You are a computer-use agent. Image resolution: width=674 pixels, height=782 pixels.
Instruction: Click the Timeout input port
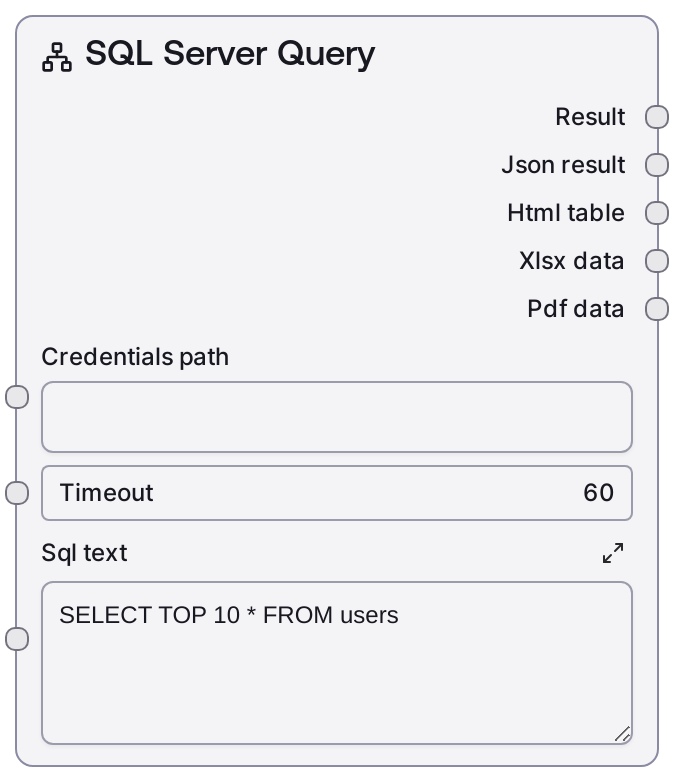[x=17, y=492]
